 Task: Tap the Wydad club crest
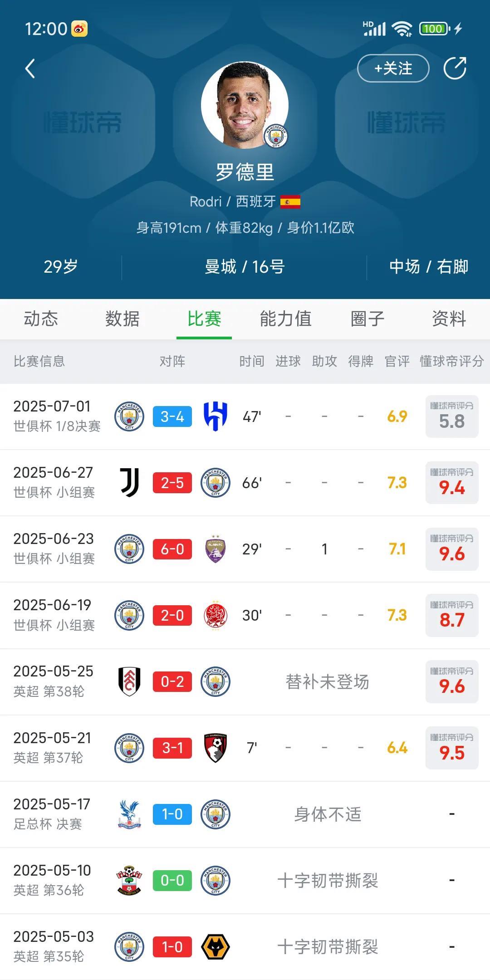click(x=216, y=615)
